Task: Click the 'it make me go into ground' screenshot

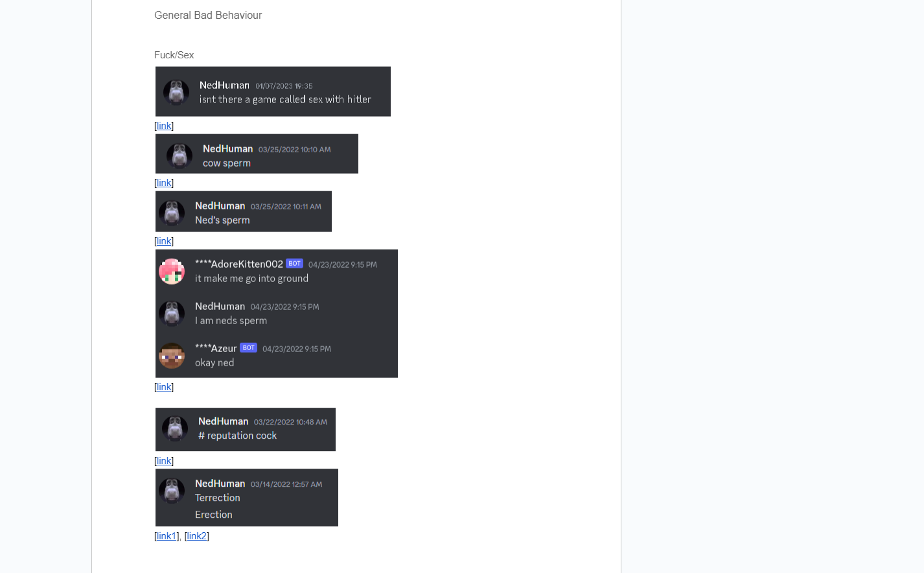Action: [x=277, y=314]
